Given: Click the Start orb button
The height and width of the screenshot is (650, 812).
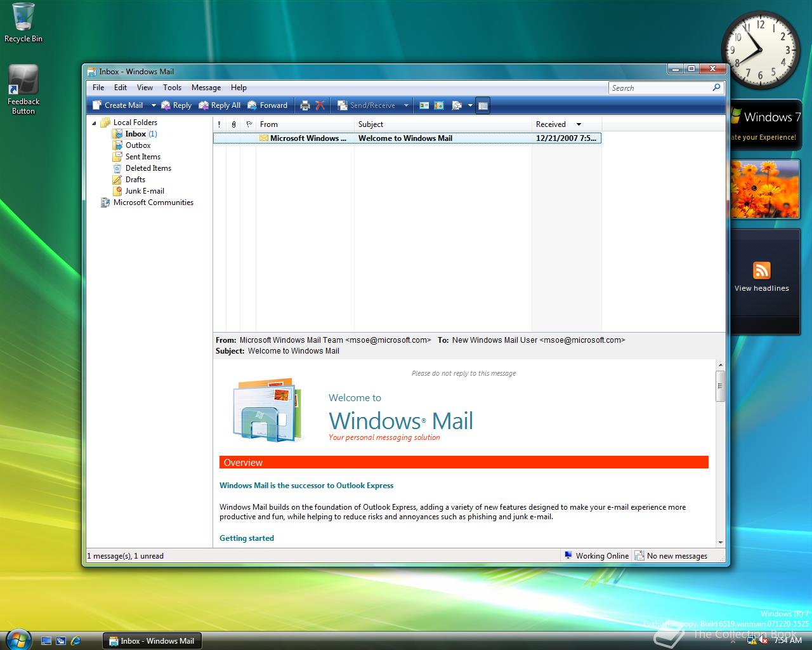Looking at the screenshot, I should pyautogui.click(x=17, y=639).
